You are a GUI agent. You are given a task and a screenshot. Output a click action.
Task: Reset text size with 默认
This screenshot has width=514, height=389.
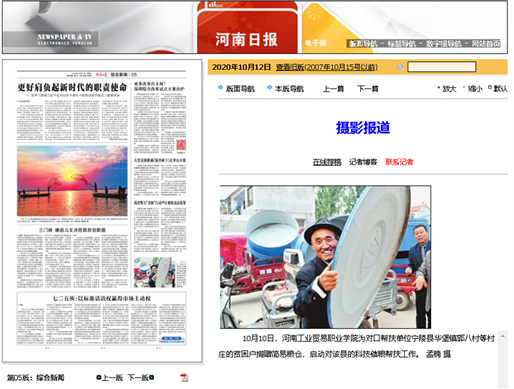(500, 89)
